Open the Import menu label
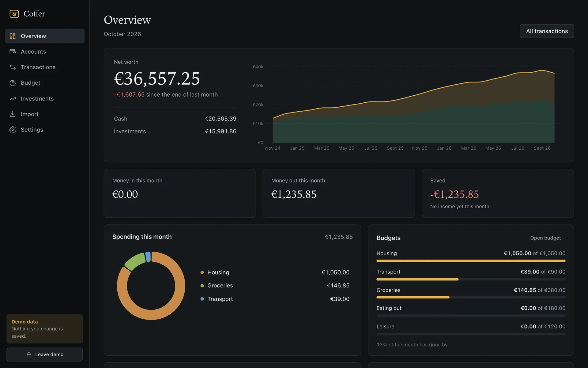Screen dimensions: 588x368 point(30,114)
